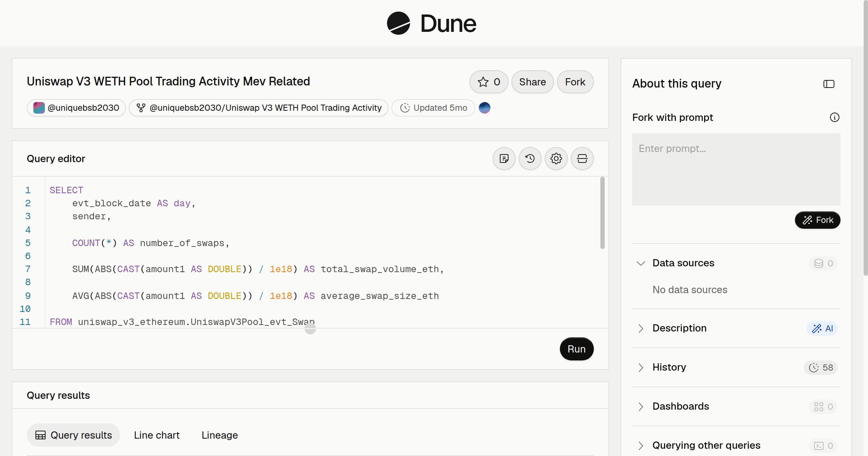Click the Querying other queries count badge
The image size is (868, 456).
[x=823, y=446]
